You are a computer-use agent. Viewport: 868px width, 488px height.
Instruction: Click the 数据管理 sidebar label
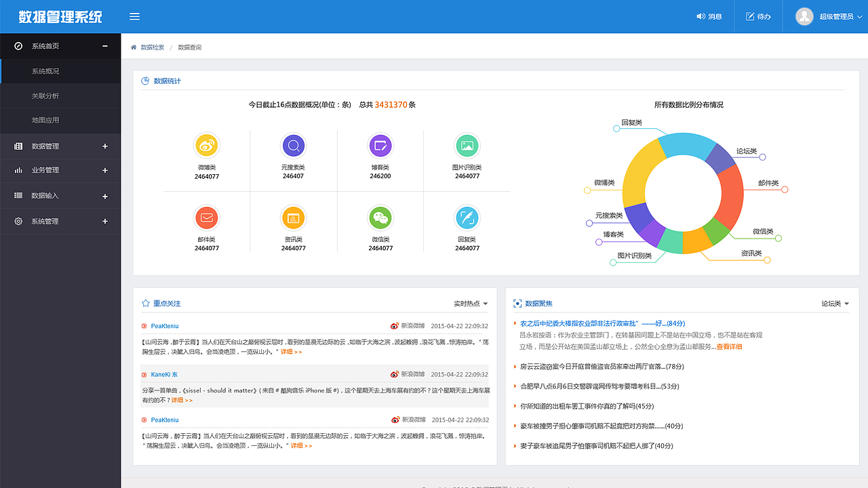45,146
